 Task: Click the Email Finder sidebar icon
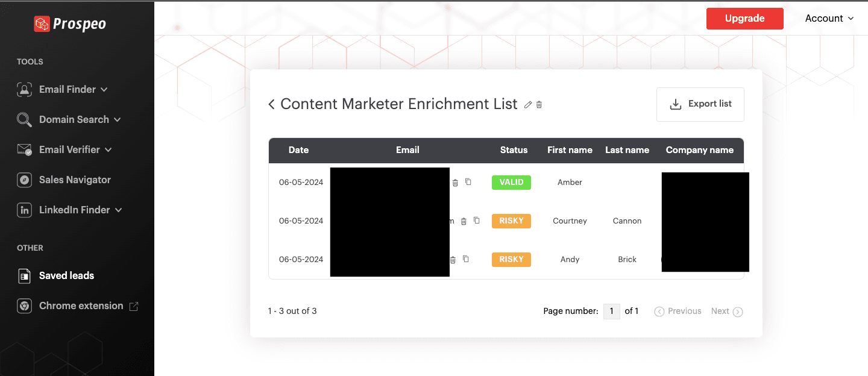24,89
